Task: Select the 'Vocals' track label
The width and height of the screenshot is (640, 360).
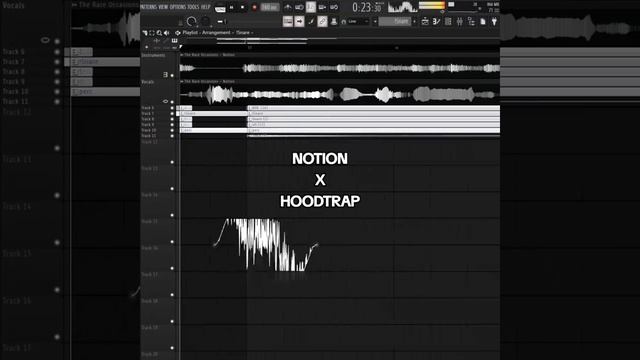Action: click(x=148, y=82)
